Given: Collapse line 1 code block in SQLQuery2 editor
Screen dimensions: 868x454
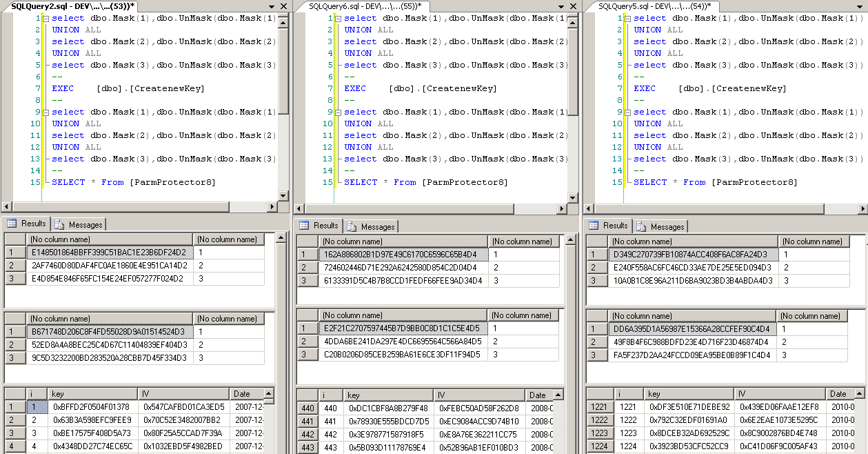Looking at the screenshot, I should coord(46,18).
